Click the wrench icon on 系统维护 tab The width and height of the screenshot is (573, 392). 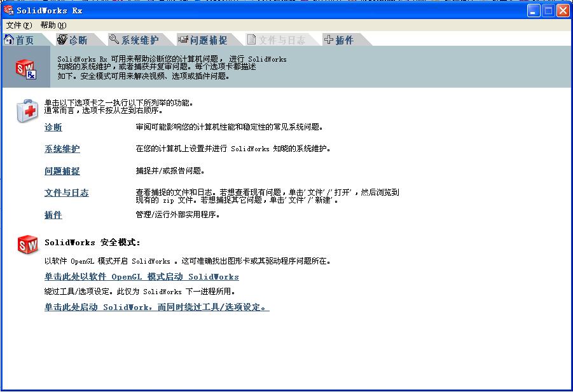pyautogui.click(x=114, y=39)
